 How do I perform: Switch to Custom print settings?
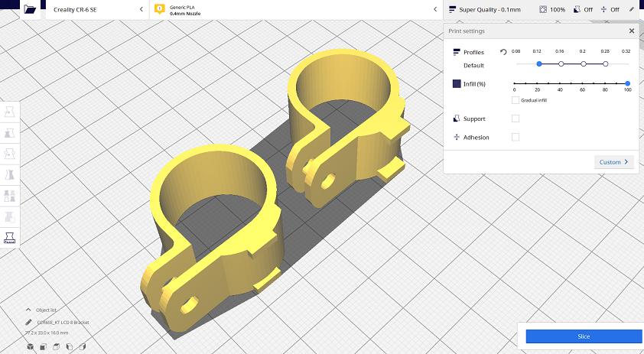click(613, 162)
